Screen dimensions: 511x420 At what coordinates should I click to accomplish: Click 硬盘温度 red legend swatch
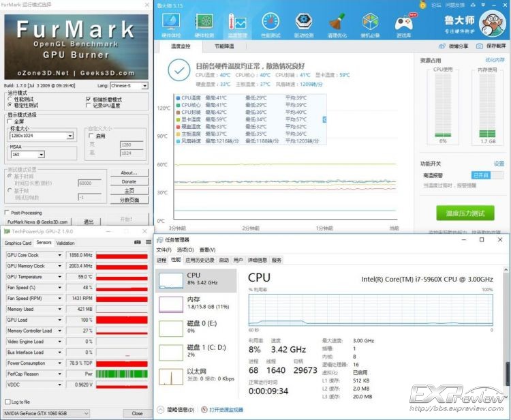coord(178,127)
